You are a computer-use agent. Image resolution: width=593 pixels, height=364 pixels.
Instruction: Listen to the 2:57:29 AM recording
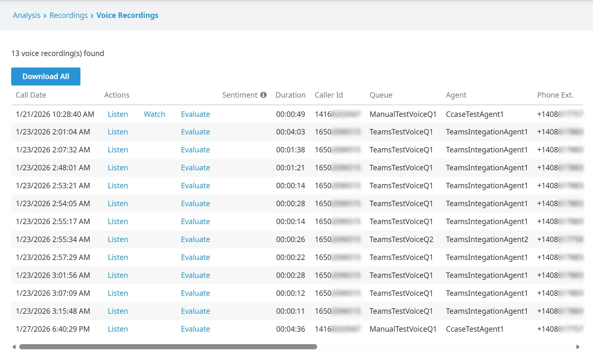click(x=118, y=257)
